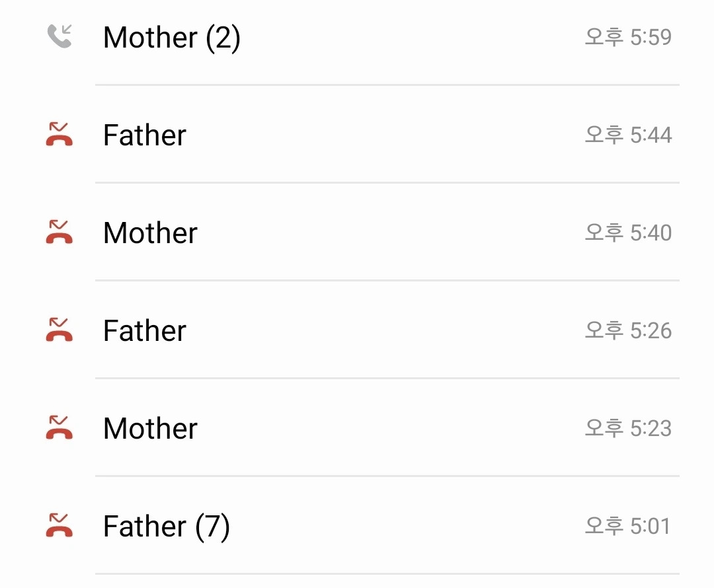Select the Father name at 5:26
The width and height of the screenshot is (714, 588).
click(145, 331)
